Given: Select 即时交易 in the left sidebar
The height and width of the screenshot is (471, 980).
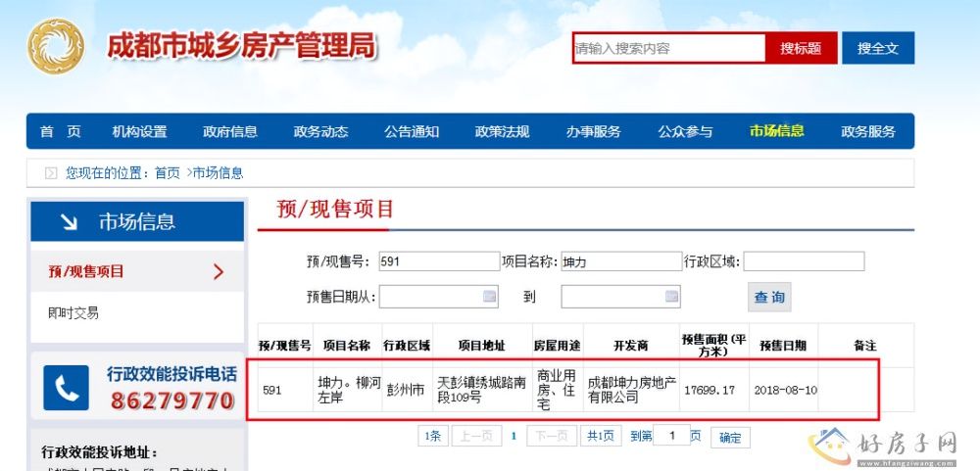Looking at the screenshot, I should pos(73,313).
